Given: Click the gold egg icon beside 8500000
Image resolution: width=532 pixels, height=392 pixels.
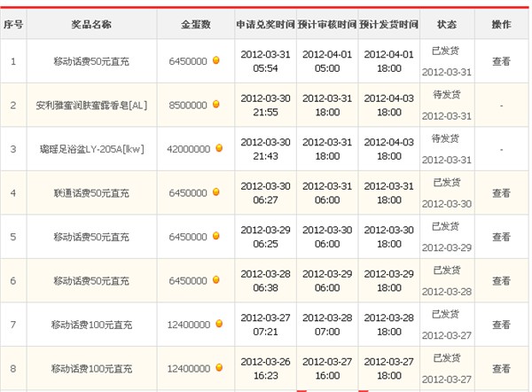Looking at the screenshot, I should [215, 104].
